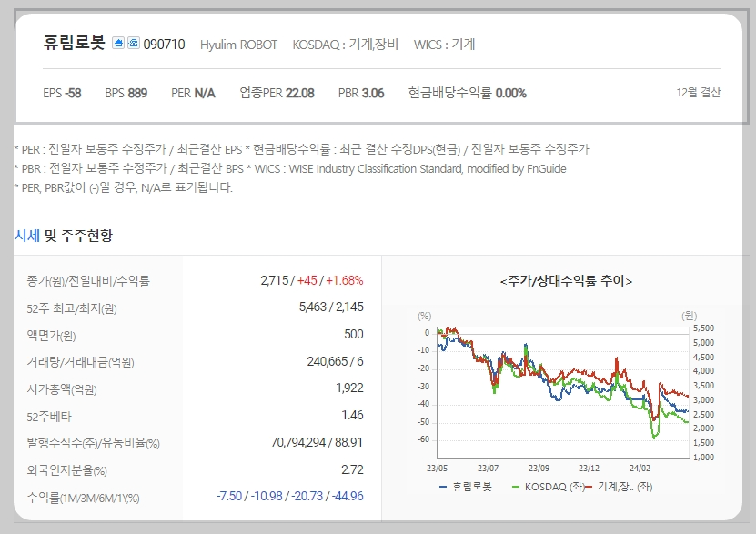Click the 주가/상대수익률 추이 chart title

tap(566, 281)
